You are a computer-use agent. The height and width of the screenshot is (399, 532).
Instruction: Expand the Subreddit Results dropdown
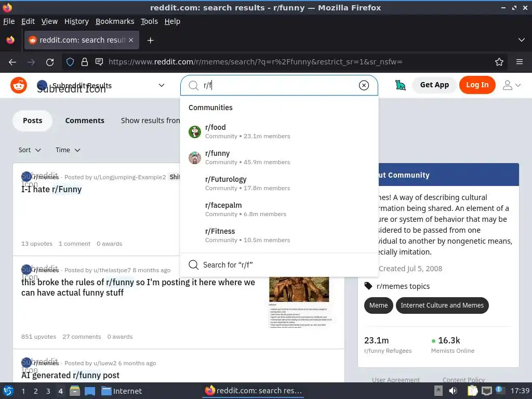click(x=162, y=85)
